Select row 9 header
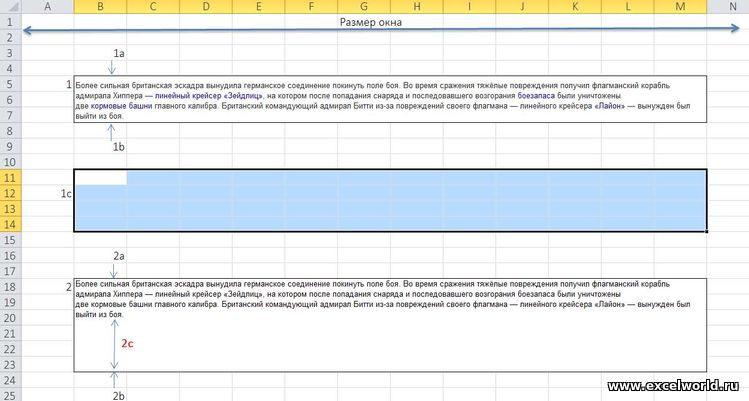This screenshot has width=749, height=401. pos(11,146)
